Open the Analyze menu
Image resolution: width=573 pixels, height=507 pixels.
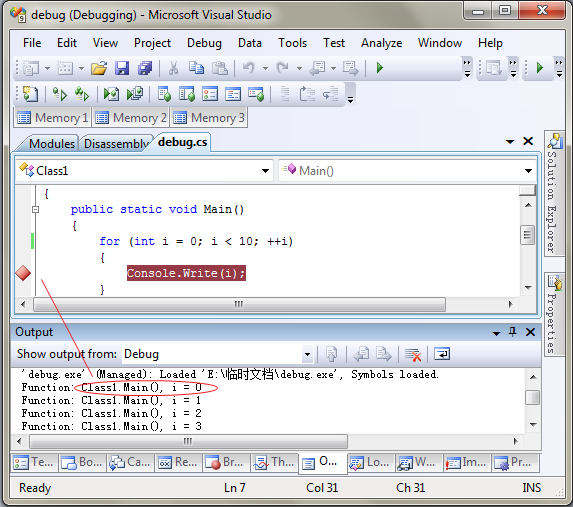[x=382, y=43]
